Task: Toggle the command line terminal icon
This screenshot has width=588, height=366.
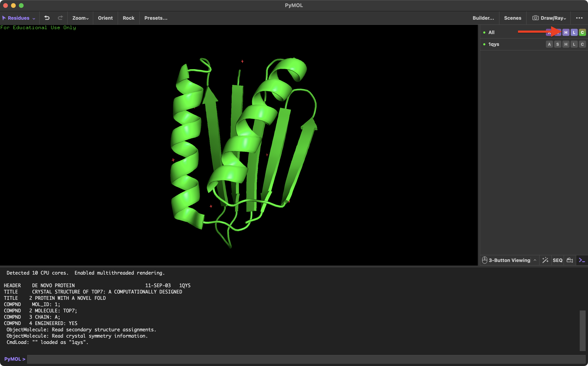Action: point(582,260)
